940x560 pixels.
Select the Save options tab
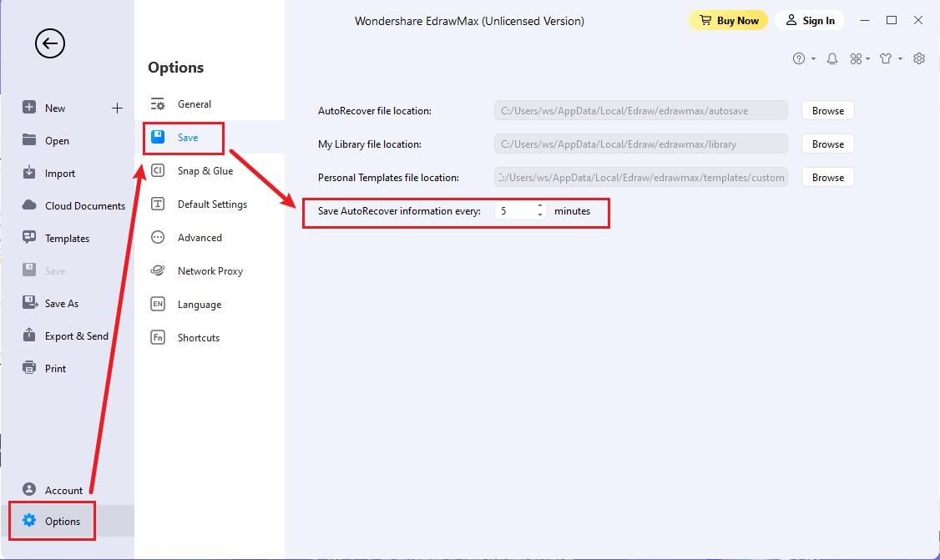click(210, 138)
